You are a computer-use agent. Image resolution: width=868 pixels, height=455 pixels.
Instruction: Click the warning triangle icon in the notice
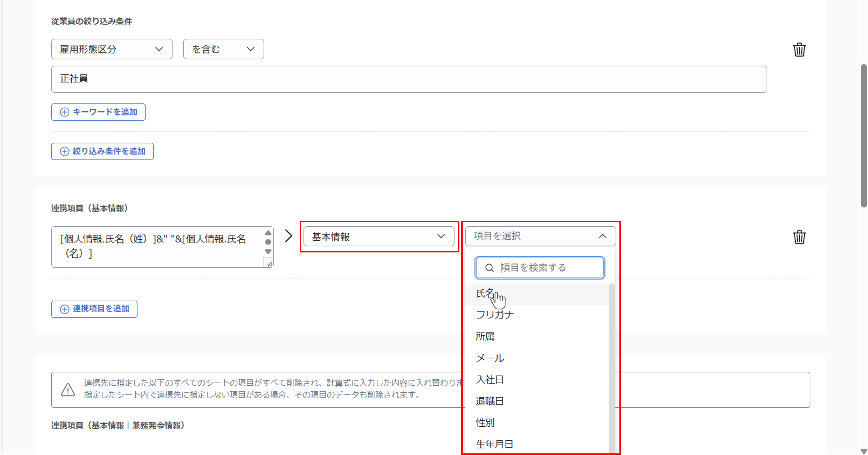68,390
